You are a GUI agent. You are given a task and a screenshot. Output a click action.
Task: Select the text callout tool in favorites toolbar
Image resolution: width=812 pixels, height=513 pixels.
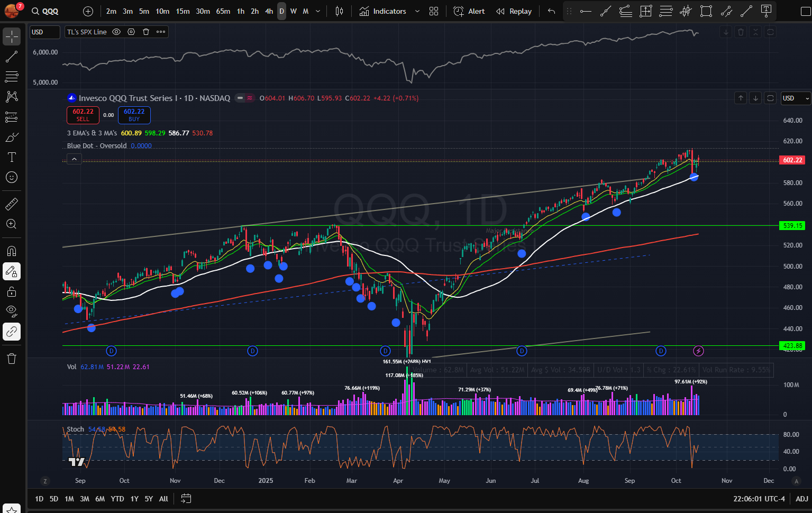[767, 11]
